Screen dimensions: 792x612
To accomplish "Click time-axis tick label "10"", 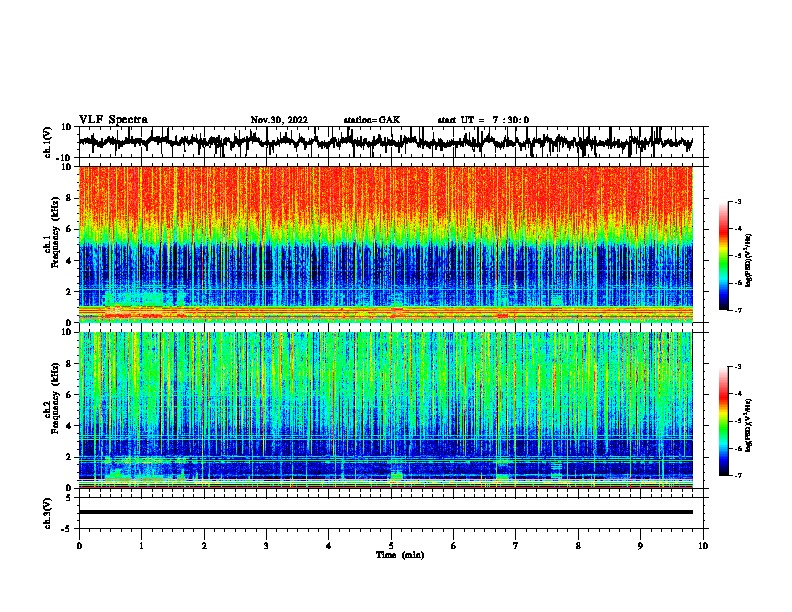I will coord(703,546).
